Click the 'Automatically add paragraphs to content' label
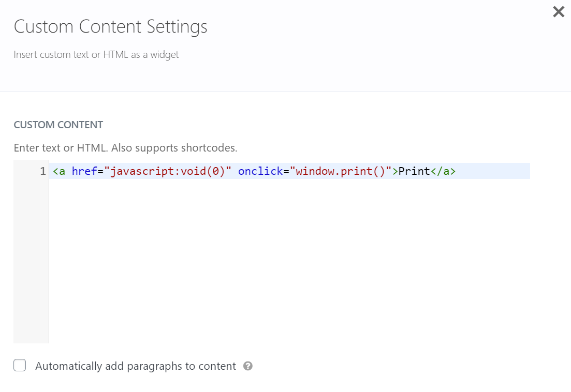 [135, 366]
